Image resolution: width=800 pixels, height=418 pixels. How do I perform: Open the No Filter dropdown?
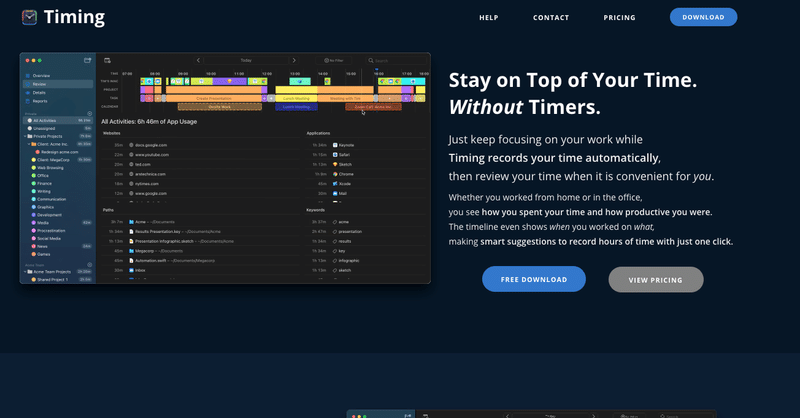pyautogui.click(x=334, y=60)
